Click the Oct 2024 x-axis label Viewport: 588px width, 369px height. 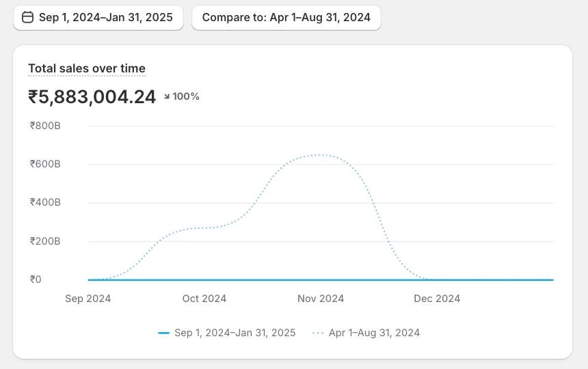click(204, 299)
